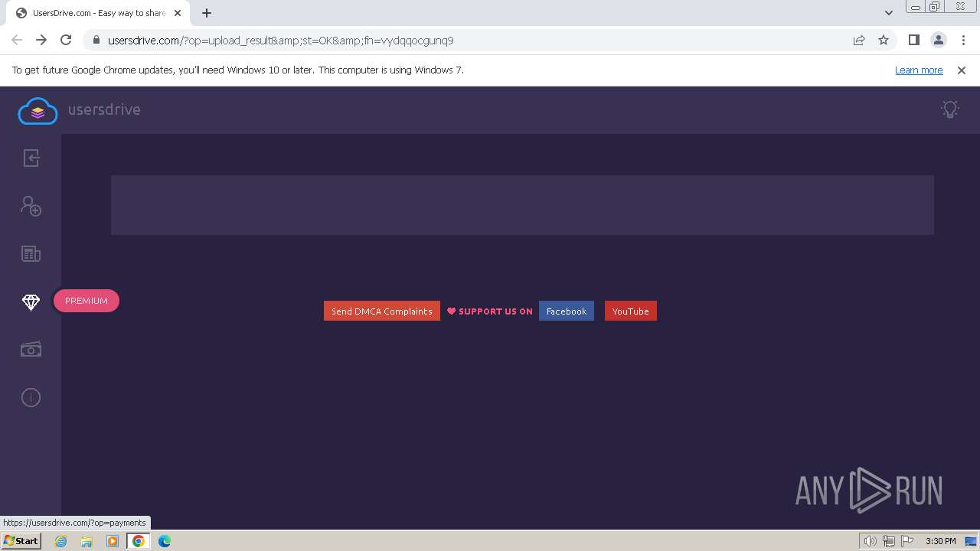The height and width of the screenshot is (551, 980).
Task: Select the UsersDrive.com tab
Action: pyautogui.click(x=97, y=13)
